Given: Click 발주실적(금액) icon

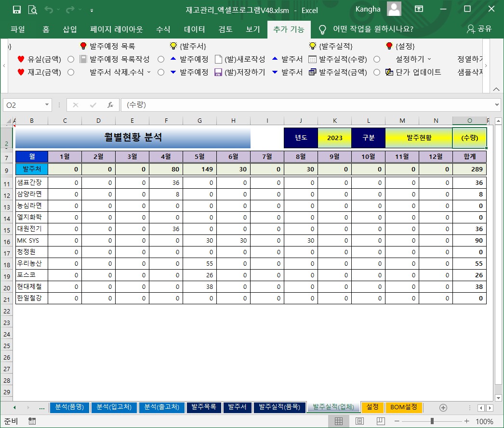Looking at the screenshot, I should [x=312, y=72].
